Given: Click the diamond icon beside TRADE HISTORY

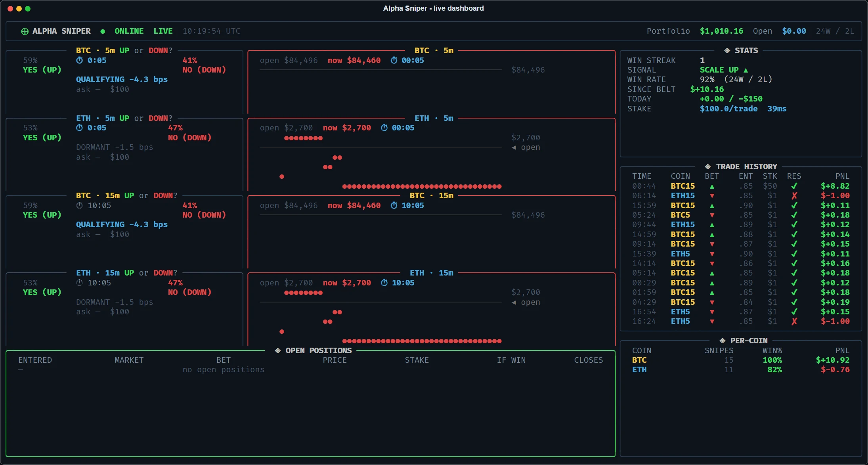Looking at the screenshot, I should click(x=708, y=166).
